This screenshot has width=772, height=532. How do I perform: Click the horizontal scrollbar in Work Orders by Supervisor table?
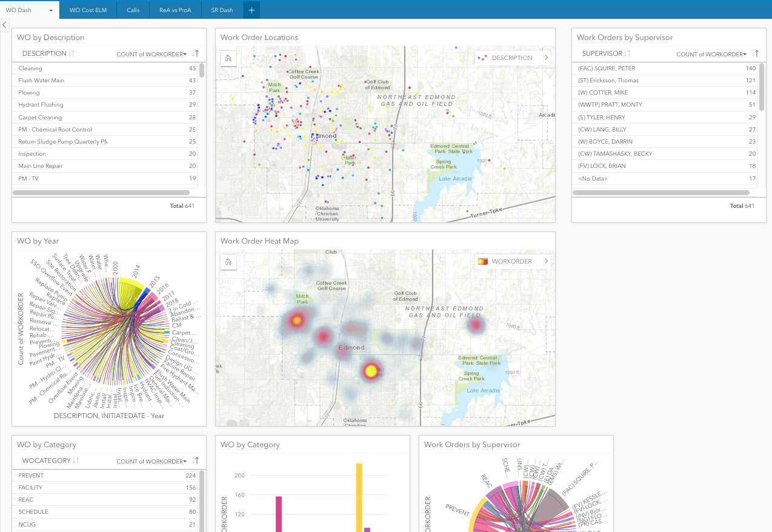662,193
